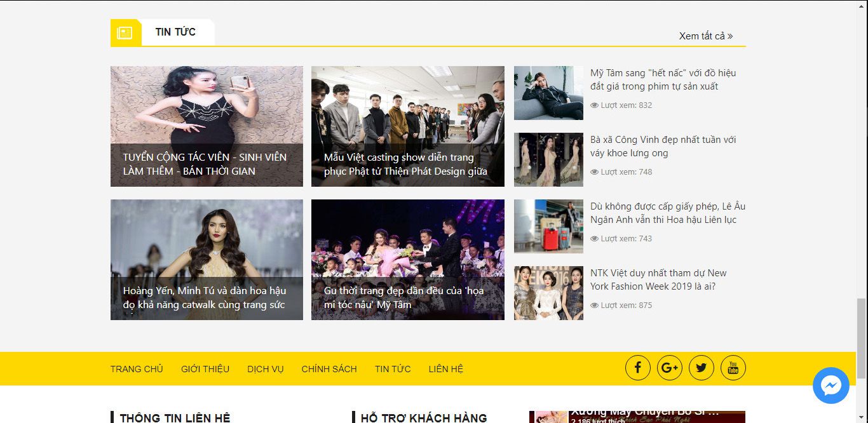Open the Xưởng May Facebook page widget
Screen dimensions: 868x423
(x=637, y=417)
